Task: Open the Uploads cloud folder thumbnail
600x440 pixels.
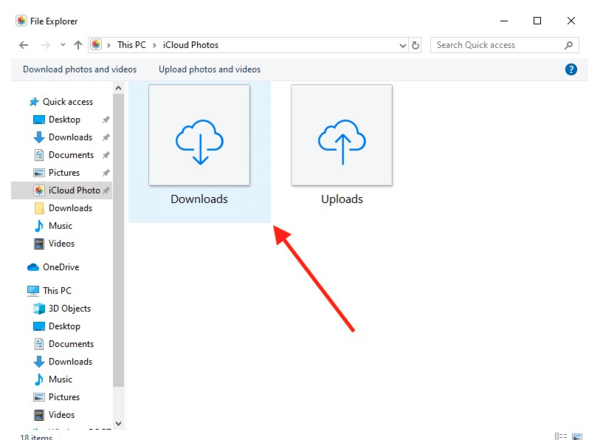Action: [342, 135]
